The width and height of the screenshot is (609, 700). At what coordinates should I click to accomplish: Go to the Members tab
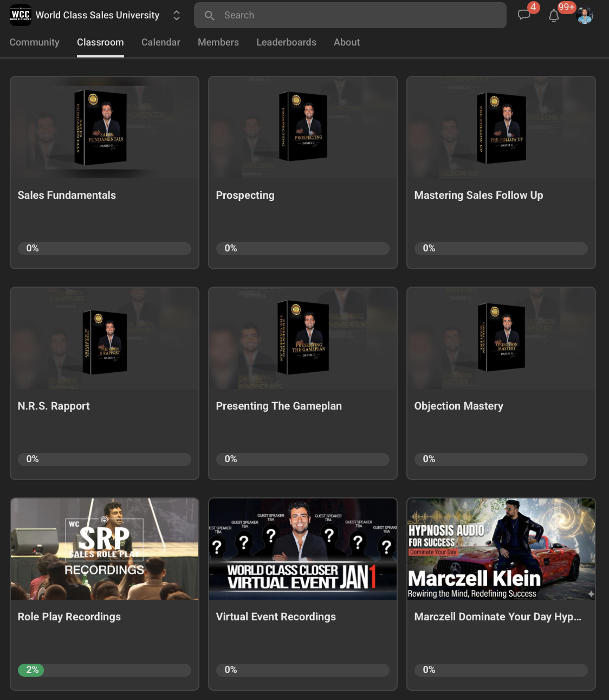218,42
